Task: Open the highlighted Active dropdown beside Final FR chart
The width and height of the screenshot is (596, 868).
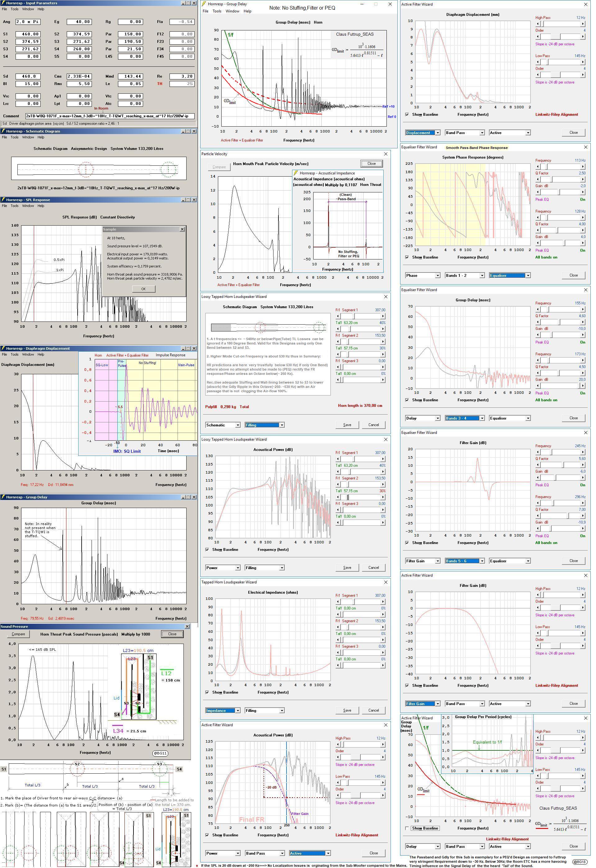Action: pos(310,853)
